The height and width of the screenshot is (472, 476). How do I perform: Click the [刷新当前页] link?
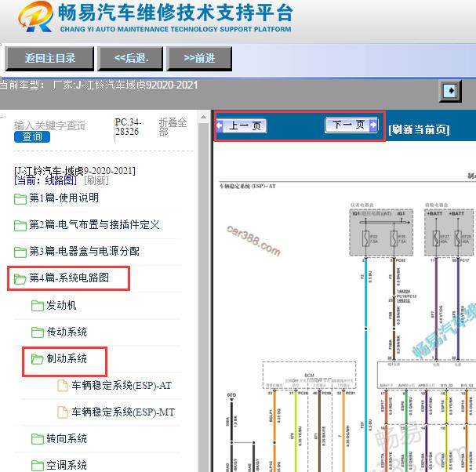coord(420,129)
